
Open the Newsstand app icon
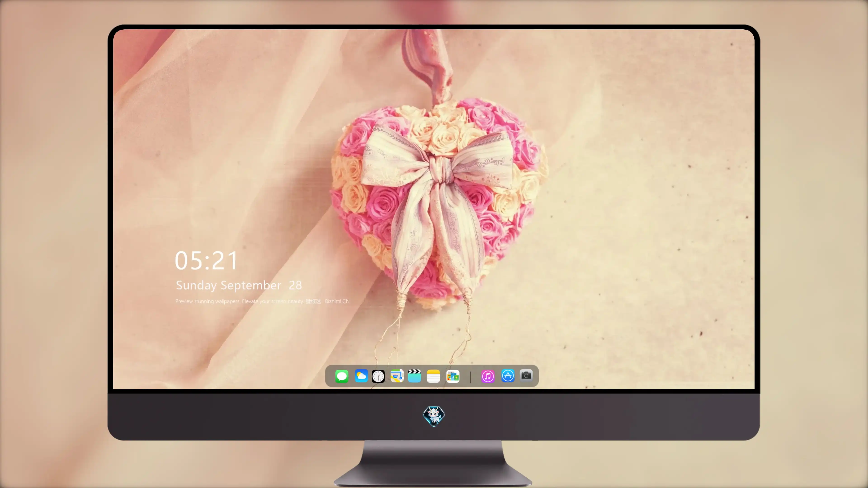(453, 376)
